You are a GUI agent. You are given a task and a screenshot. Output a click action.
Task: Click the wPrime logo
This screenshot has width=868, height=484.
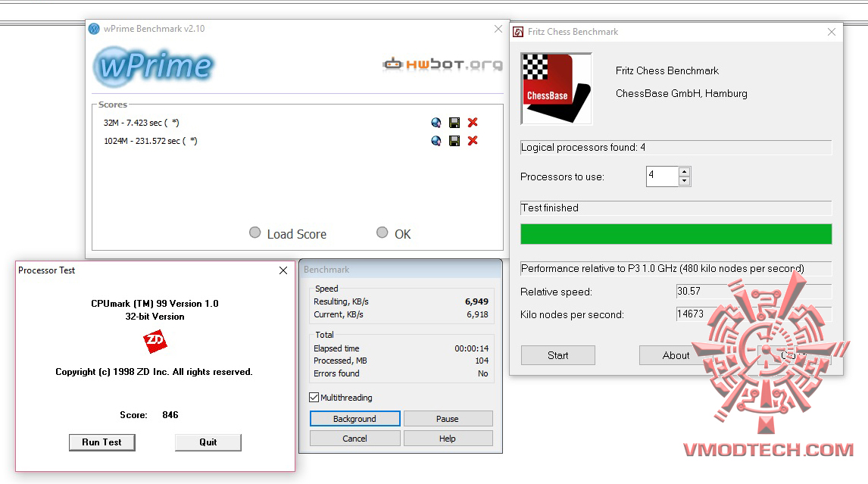click(153, 67)
